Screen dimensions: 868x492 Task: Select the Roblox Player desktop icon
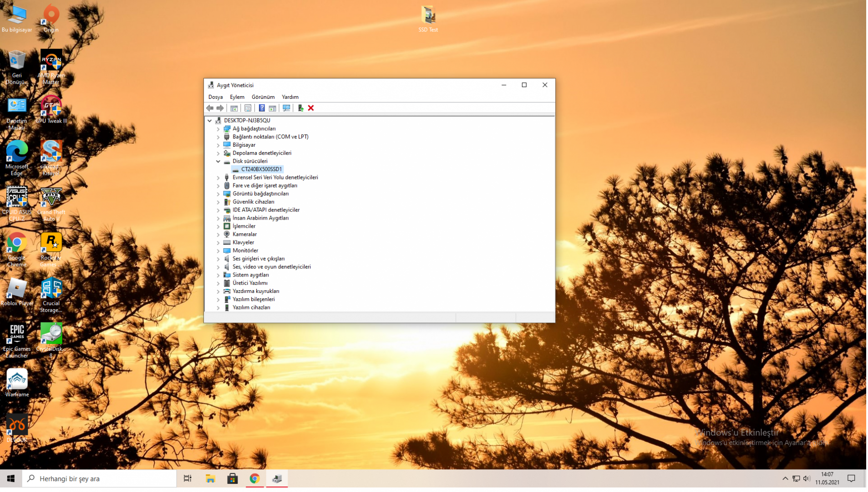coord(17,292)
